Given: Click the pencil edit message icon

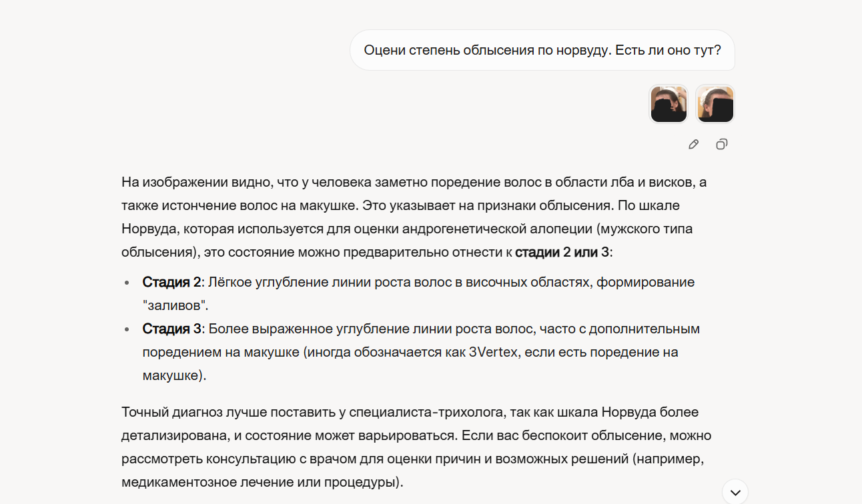Looking at the screenshot, I should pos(694,144).
